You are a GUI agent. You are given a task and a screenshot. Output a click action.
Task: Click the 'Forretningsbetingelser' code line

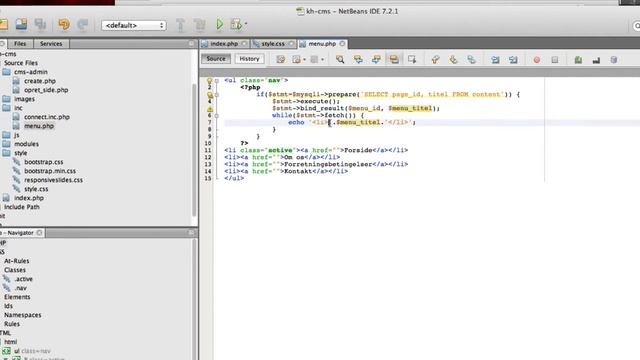(x=316, y=164)
